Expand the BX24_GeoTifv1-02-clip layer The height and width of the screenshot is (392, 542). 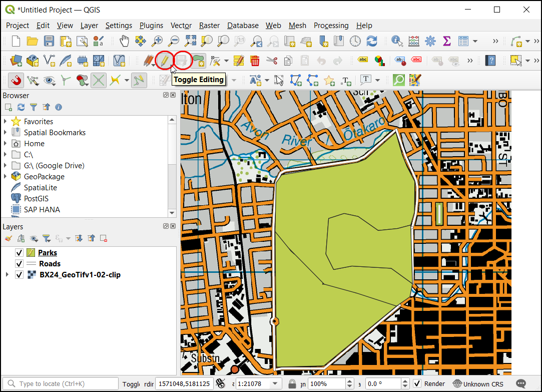[7, 275]
